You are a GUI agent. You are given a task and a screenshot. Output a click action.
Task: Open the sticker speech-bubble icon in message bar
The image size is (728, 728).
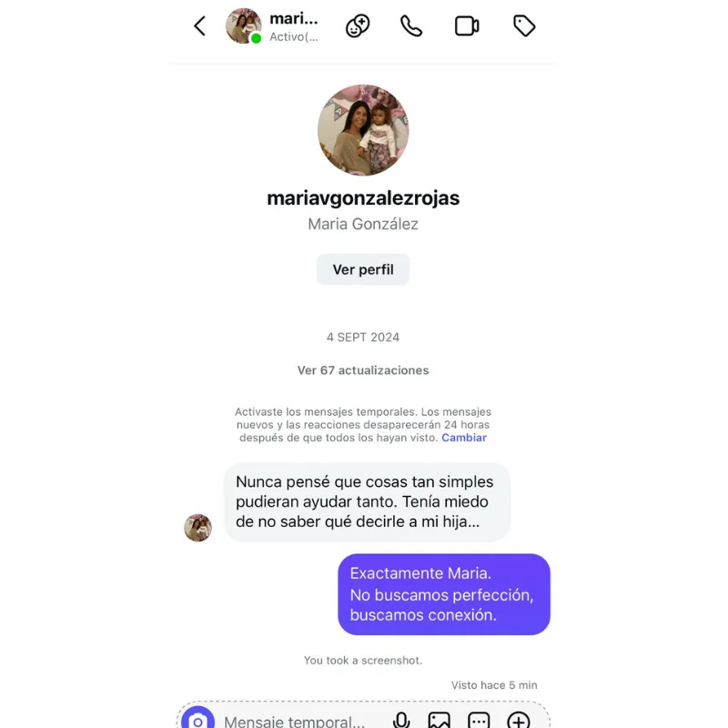479,720
